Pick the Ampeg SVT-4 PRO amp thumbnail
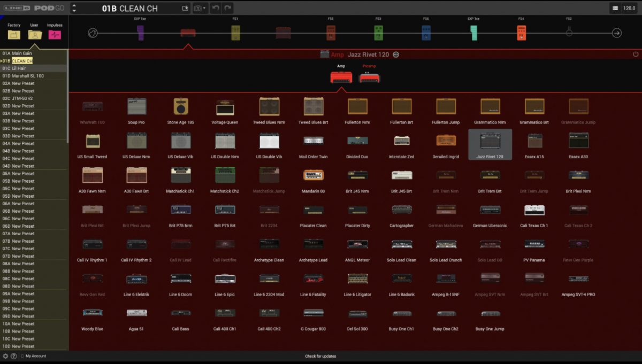The height and width of the screenshot is (364, 642). click(579, 278)
